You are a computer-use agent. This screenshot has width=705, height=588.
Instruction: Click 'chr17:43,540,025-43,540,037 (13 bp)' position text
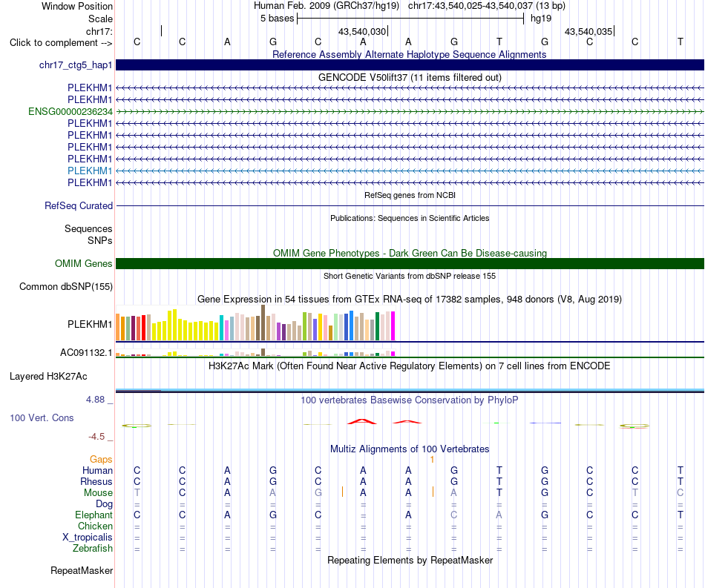(x=487, y=6)
